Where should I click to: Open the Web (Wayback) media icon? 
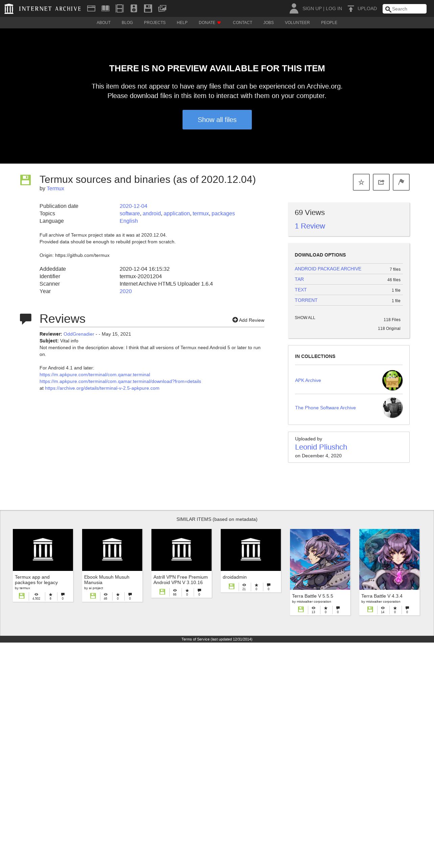click(91, 8)
